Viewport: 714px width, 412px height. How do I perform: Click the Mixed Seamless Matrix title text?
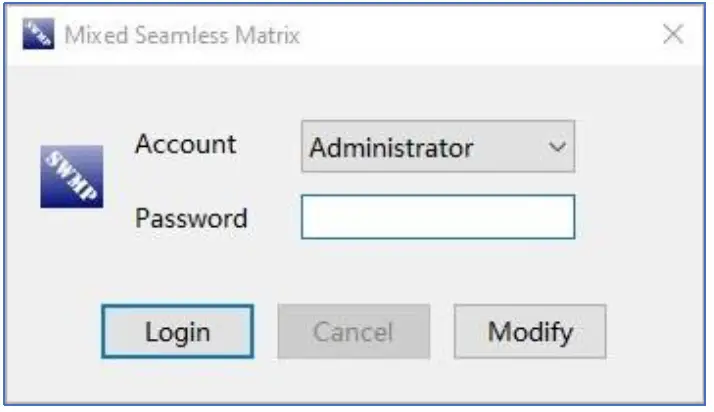pos(182,36)
